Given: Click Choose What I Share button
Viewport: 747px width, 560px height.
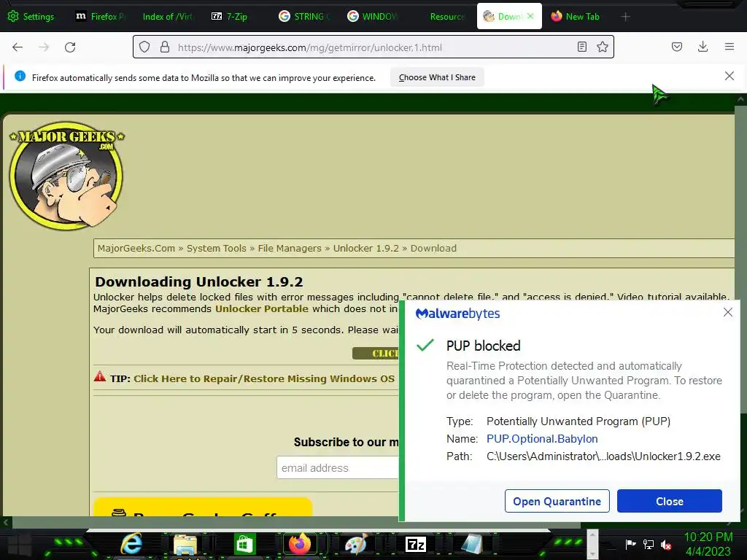Looking at the screenshot, I should coord(437,77).
